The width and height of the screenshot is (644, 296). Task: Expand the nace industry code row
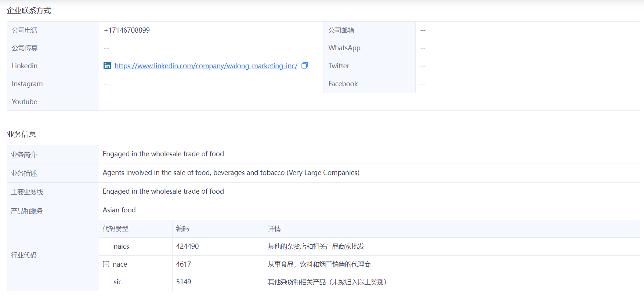click(106, 264)
